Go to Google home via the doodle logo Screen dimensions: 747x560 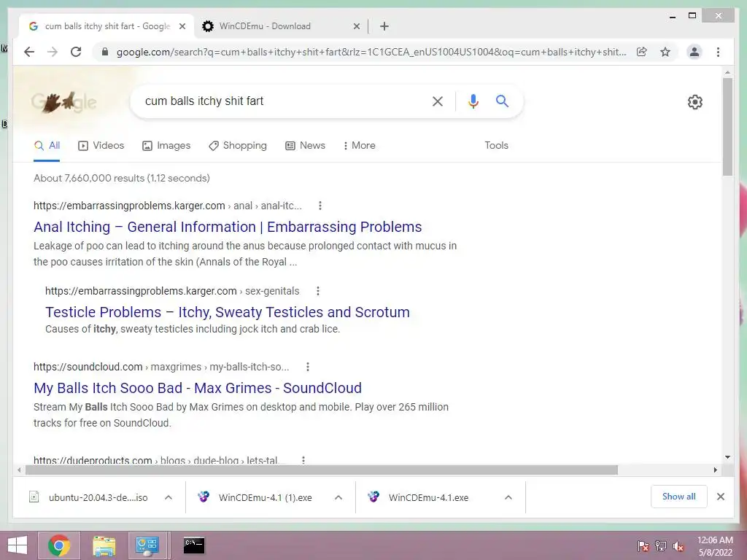tap(63, 102)
